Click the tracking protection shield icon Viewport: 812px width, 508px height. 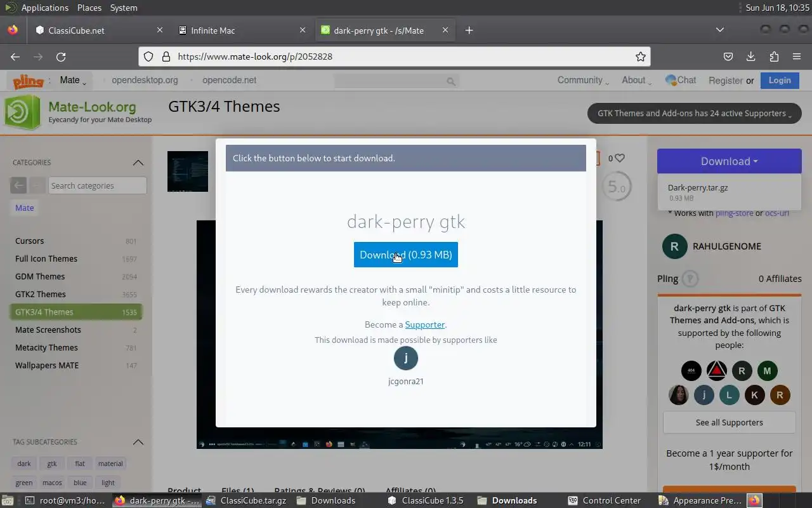tap(148, 57)
